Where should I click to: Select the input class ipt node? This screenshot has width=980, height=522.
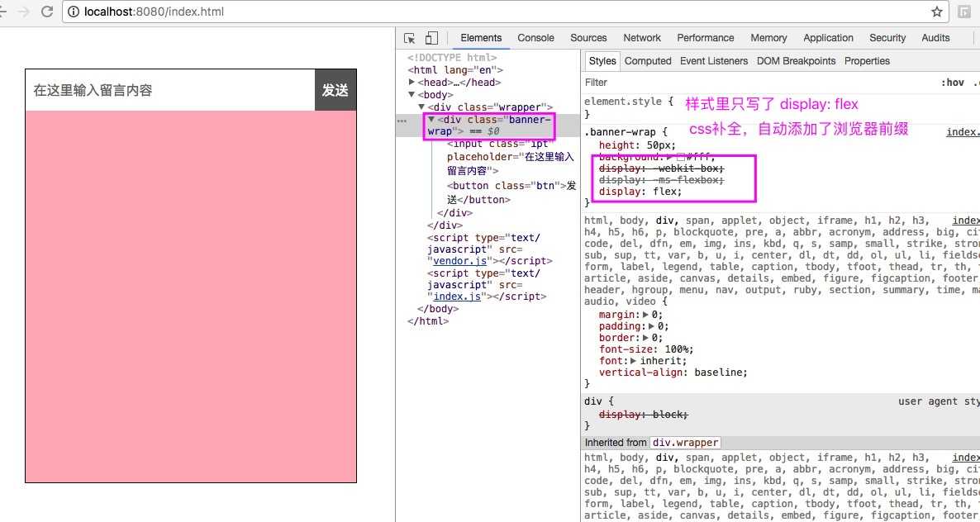[x=511, y=157]
